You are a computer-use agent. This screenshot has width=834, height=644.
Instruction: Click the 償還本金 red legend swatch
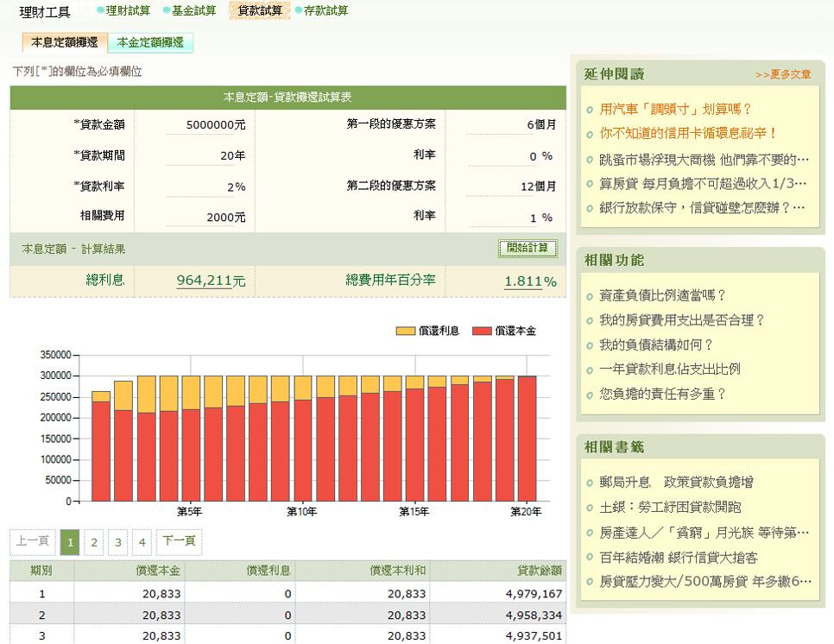(x=482, y=331)
